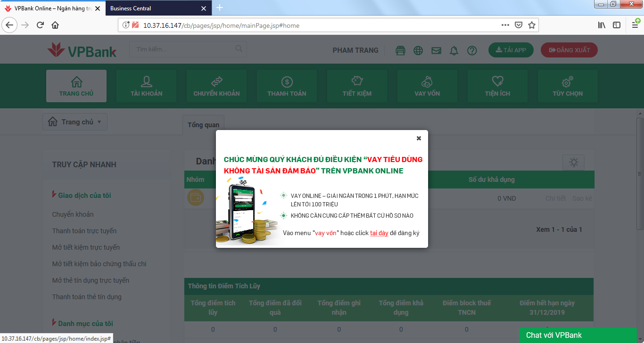Close the loan promotion popup
The height and width of the screenshot is (343, 644).
[x=419, y=138]
